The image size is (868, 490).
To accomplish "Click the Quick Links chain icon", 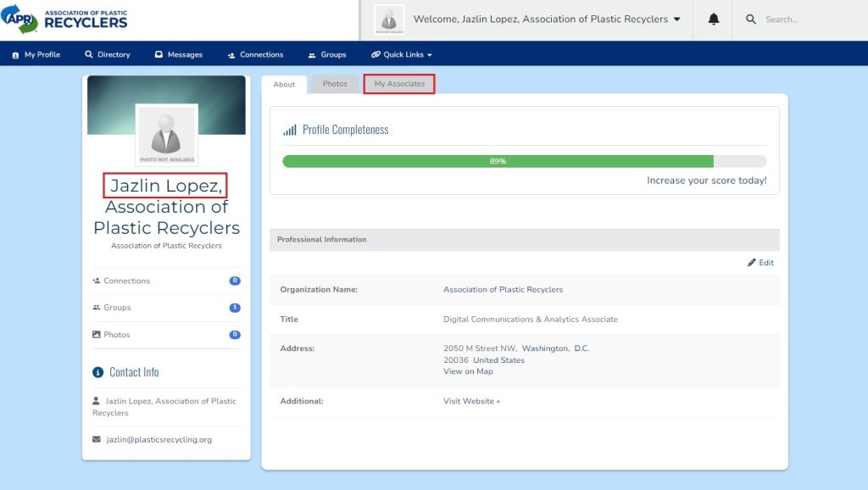I will pos(376,54).
